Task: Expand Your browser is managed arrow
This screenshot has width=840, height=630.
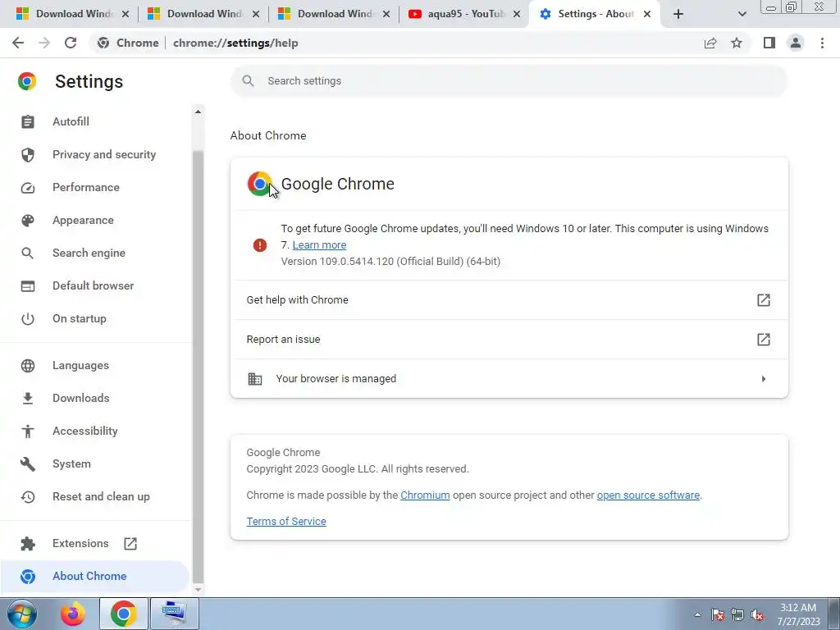Action: [764, 379]
